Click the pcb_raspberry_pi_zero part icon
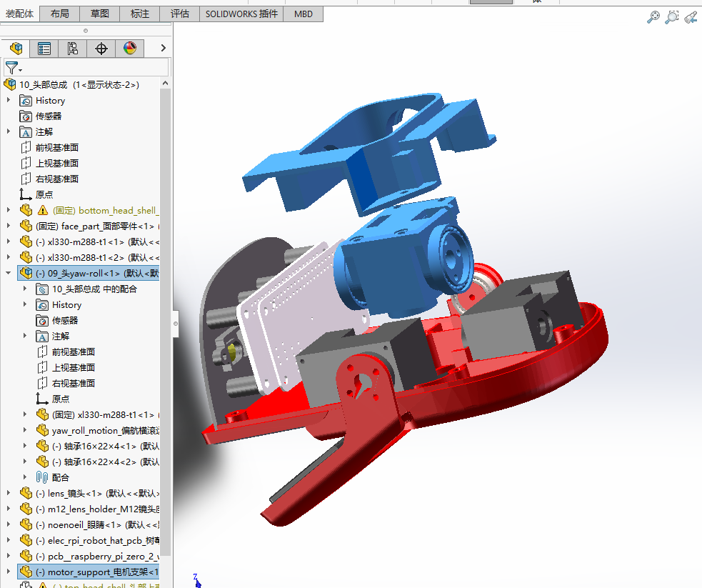 click(x=26, y=556)
